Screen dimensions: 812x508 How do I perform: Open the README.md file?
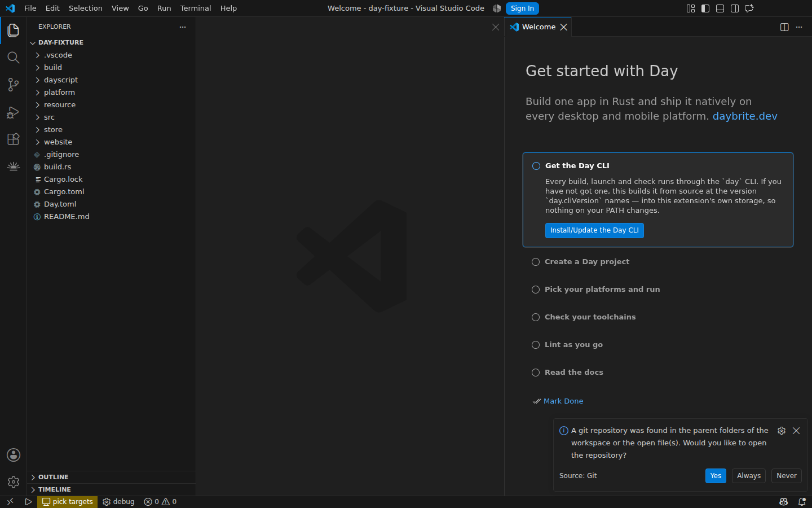111,217
